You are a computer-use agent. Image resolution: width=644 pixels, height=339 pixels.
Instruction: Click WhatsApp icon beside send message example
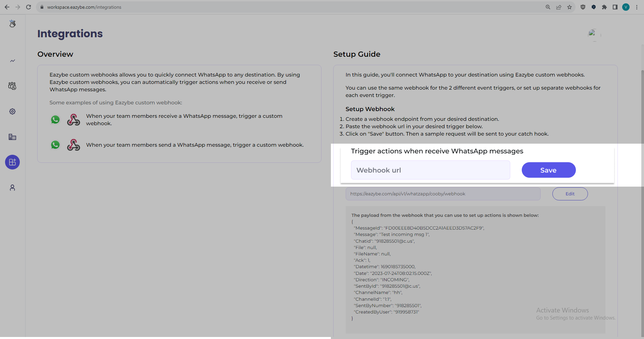pyautogui.click(x=55, y=145)
